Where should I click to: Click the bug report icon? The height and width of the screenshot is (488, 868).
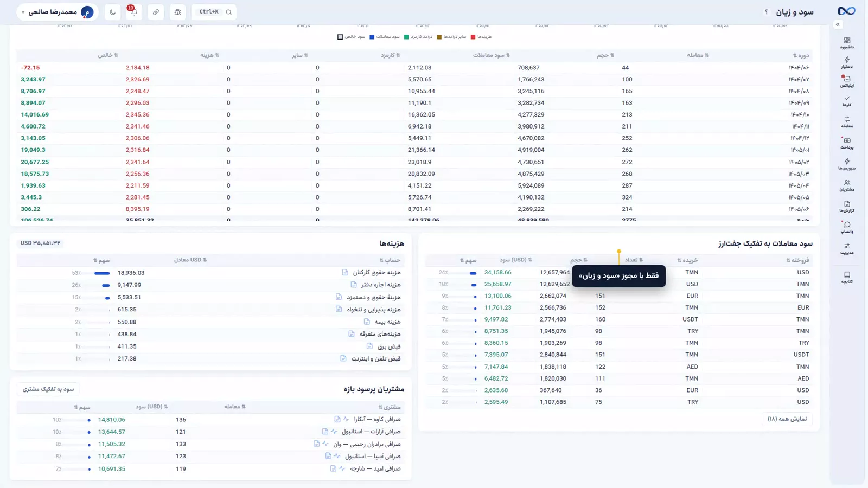pos(177,12)
